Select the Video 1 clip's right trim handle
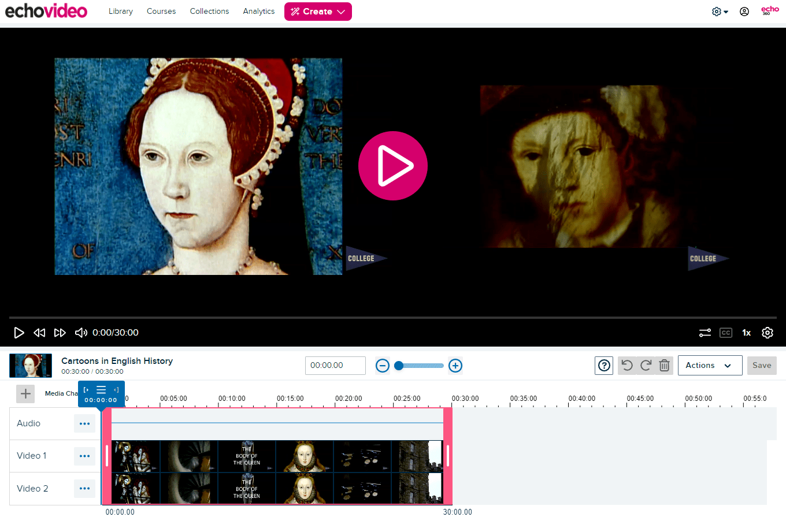 click(448, 456)
